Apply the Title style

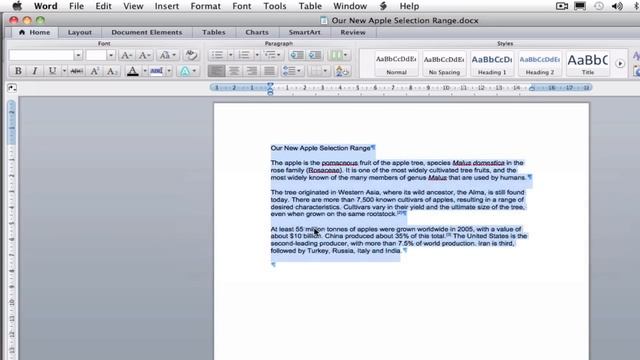(x=587, y=64)
